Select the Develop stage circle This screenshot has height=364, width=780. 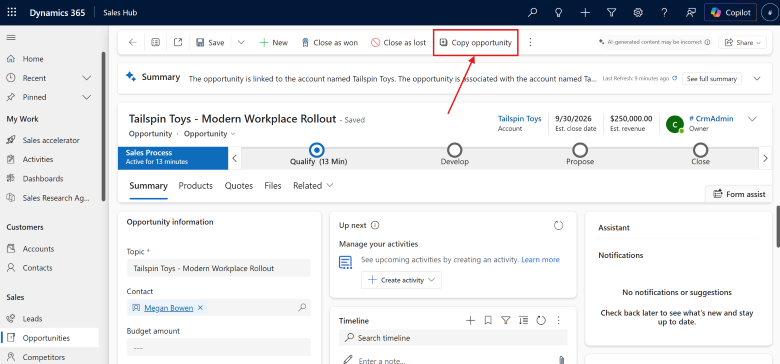coord(455,150)
